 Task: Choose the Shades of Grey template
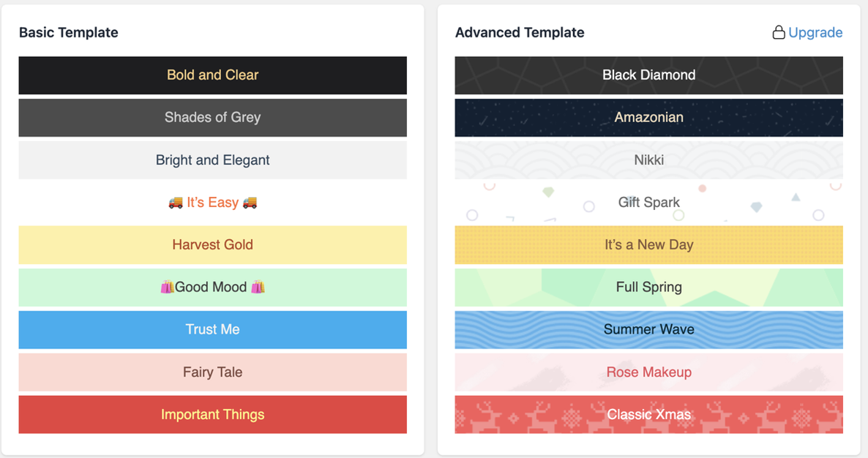point(212,118)
